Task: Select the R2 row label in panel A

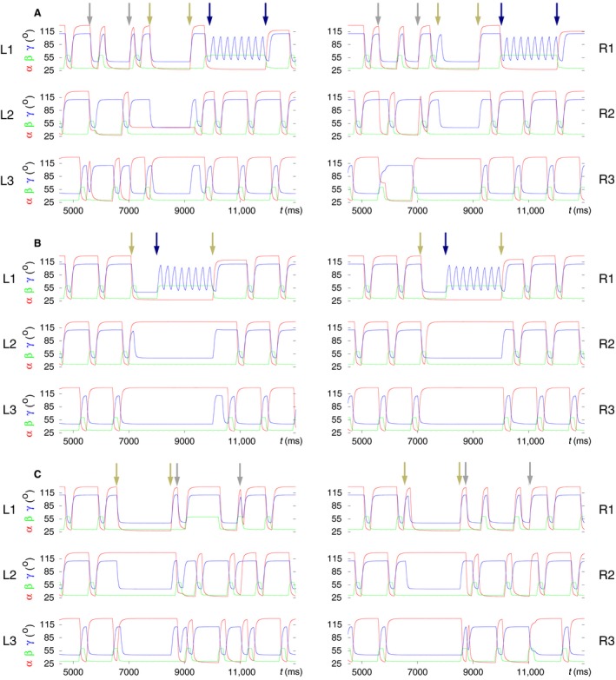Action: [x=606, y=114]
